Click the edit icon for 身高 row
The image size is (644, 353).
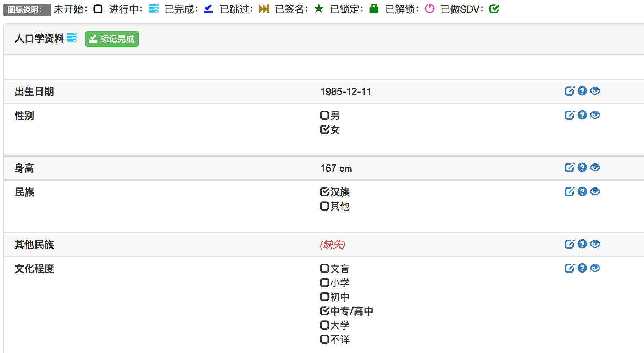tap(569, 168)
